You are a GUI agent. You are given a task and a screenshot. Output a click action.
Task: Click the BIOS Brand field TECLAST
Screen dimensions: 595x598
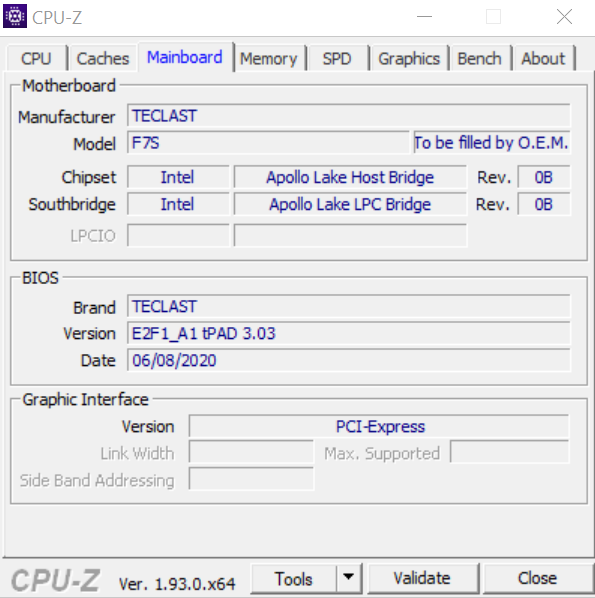[349, 306]
